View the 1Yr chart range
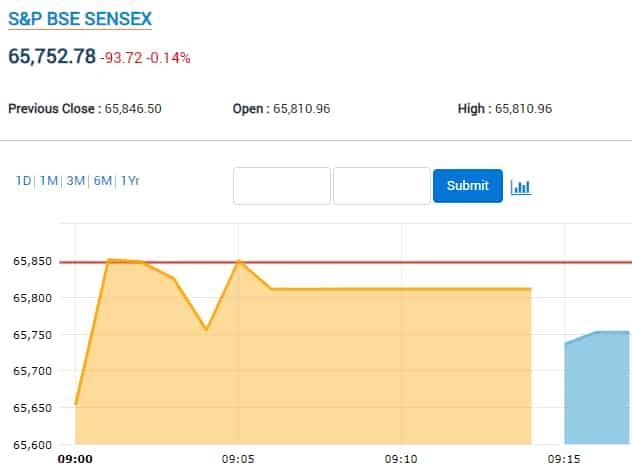 pyautogui.click(x=130, y=181)
